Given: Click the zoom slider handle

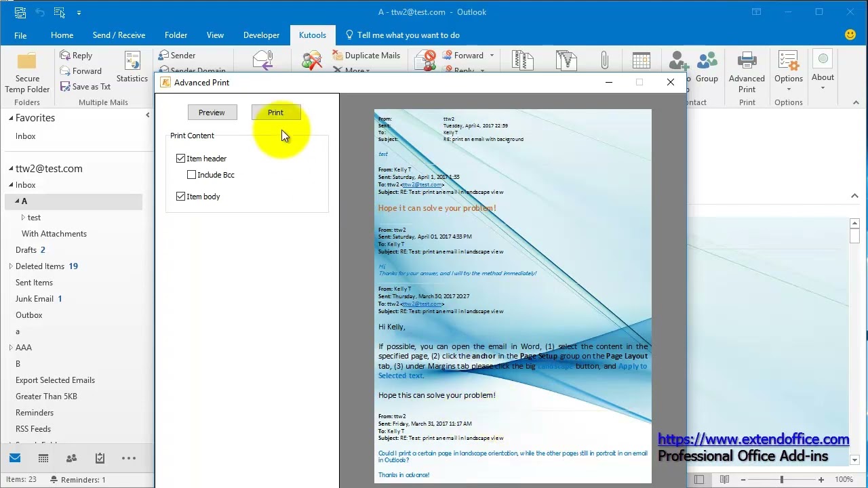Looking at the screenshot, I should (782, 479).
